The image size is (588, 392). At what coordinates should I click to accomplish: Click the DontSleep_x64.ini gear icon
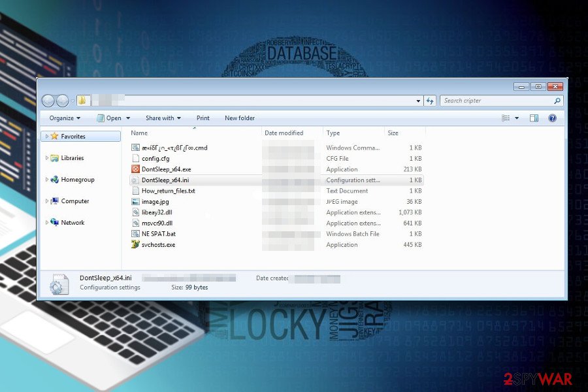click(135, 180)
